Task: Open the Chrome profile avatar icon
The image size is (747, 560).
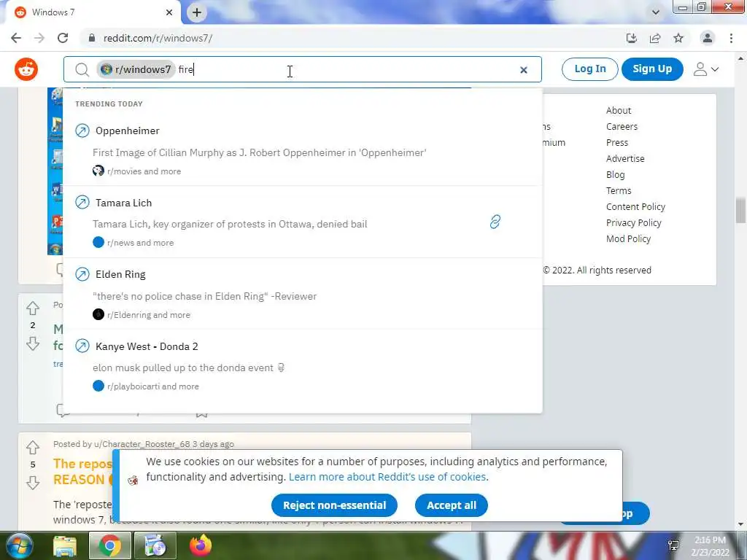Action: pos(708,38)
